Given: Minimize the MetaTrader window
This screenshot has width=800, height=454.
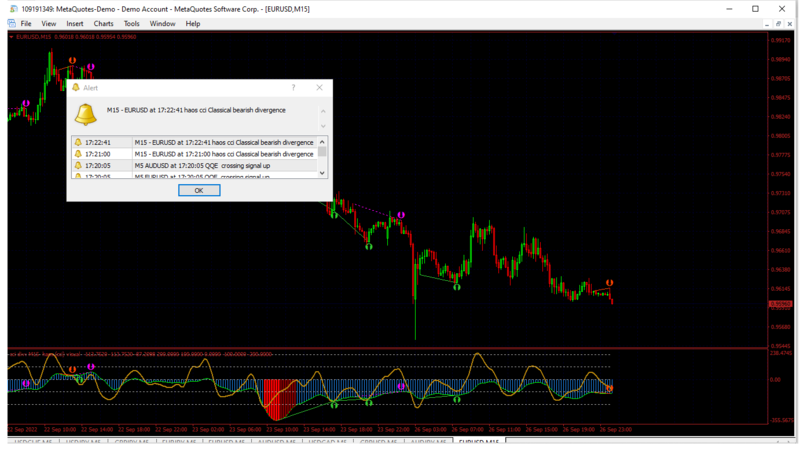Looking at the screenshot, I should 729,9.
